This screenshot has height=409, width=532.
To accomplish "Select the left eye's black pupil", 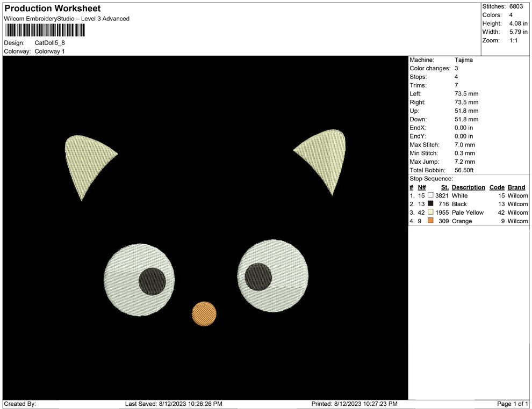I will pyautogui.click(x=152, y=281).
